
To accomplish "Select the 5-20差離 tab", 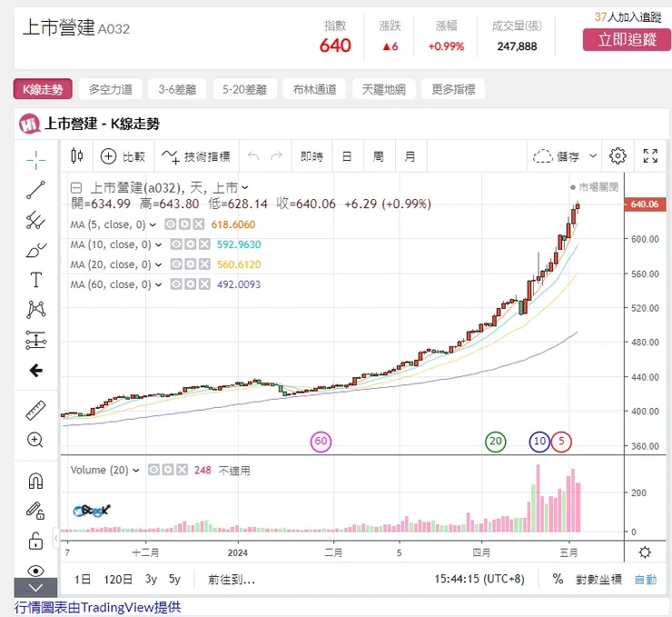I will tap(244, 89).
